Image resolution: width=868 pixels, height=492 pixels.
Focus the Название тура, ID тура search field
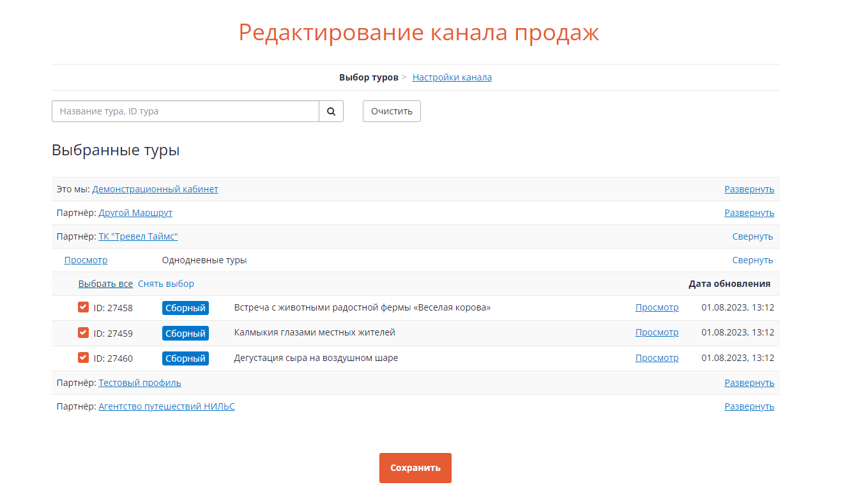click(x=185, y=111)
